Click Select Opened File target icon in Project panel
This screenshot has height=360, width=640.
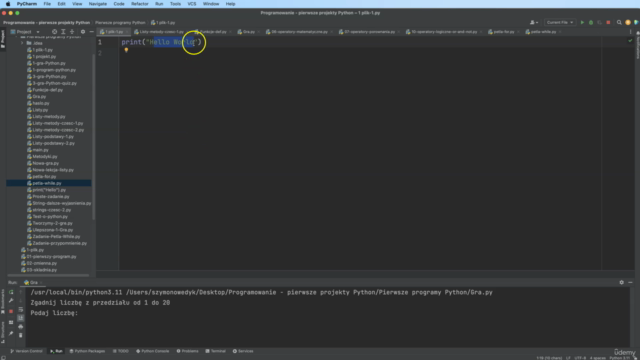point(54,31)
